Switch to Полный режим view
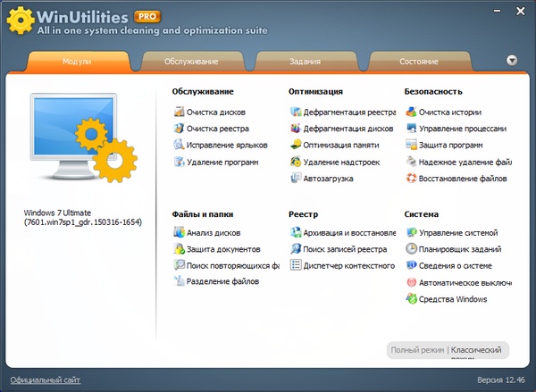Image resolution: width=536 pixels, height=392 pixels. pos(416,351)
